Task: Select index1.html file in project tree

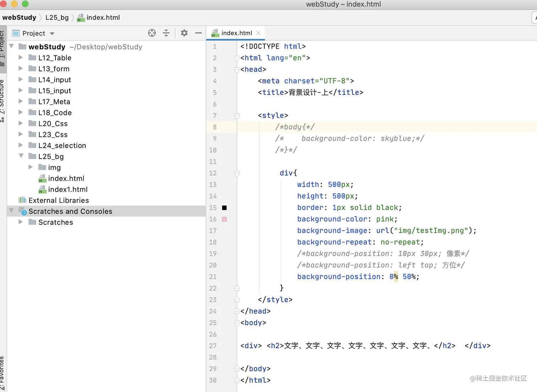Action: point(67,190)
